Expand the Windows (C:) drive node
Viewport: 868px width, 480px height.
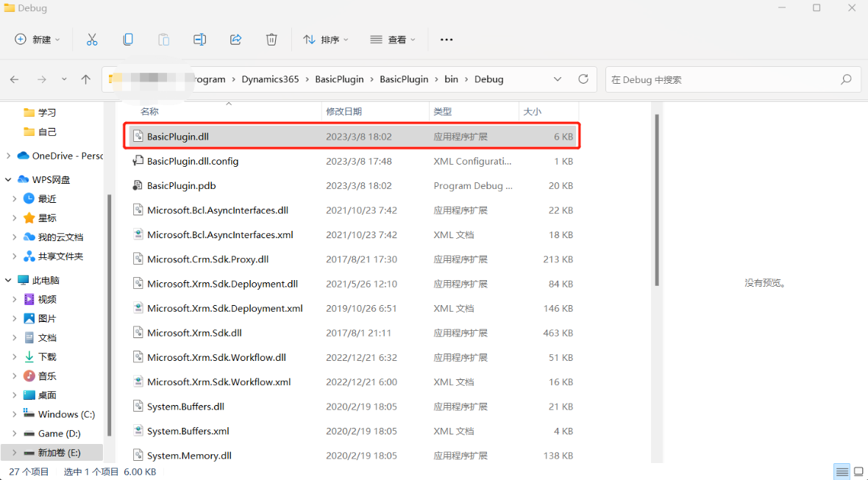[15, 414]
